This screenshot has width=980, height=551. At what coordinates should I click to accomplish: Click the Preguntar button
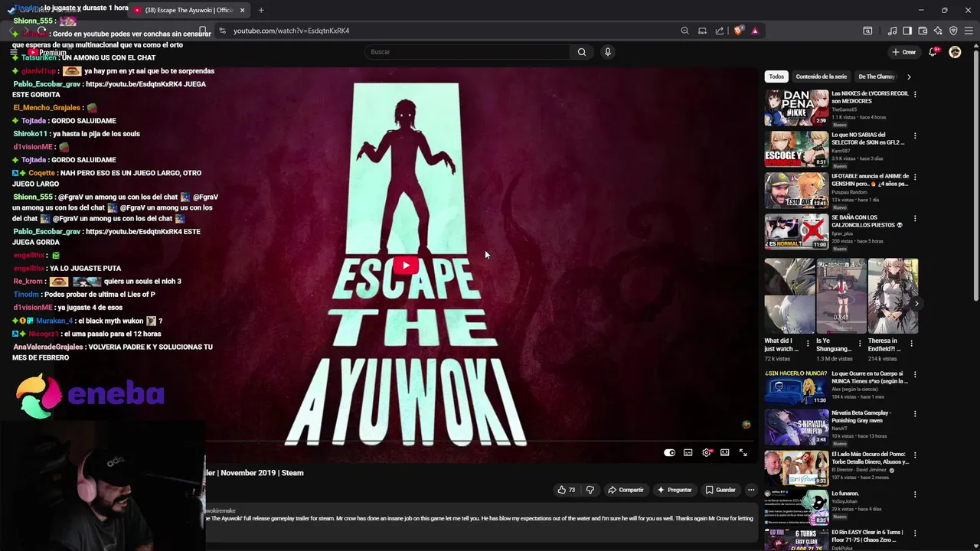tap(674, 490)
